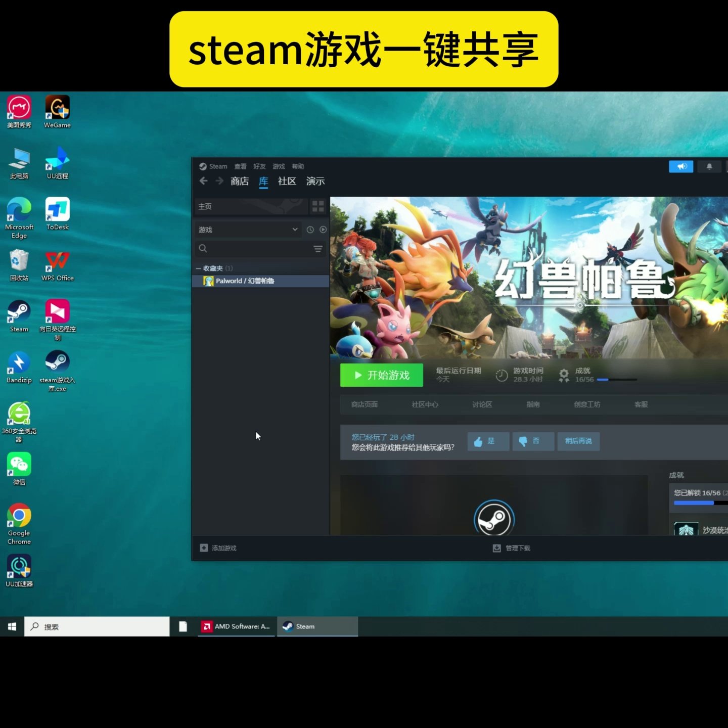Open Steam notifications via the bell icon
This screenshot has height=728, width=728.
709,166
